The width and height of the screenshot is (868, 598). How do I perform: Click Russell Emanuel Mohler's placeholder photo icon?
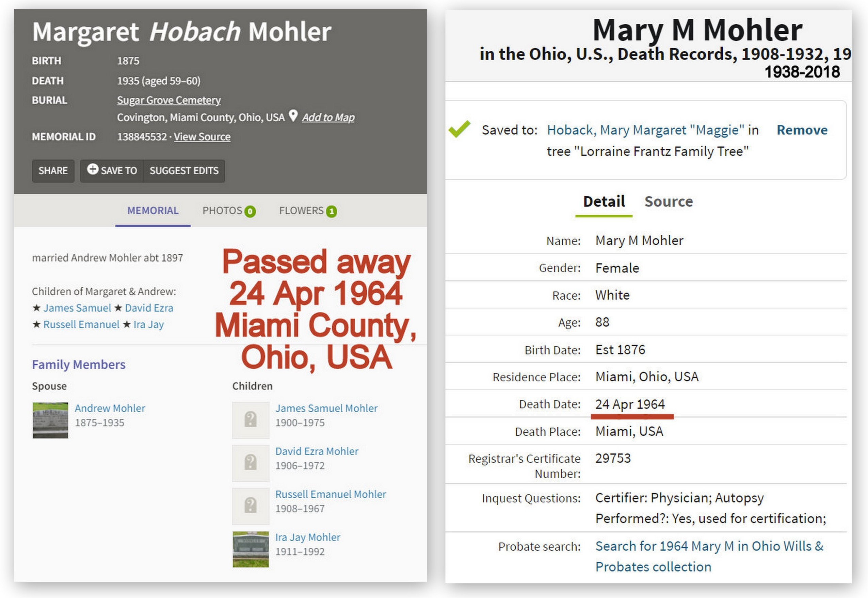click(251, 506)
